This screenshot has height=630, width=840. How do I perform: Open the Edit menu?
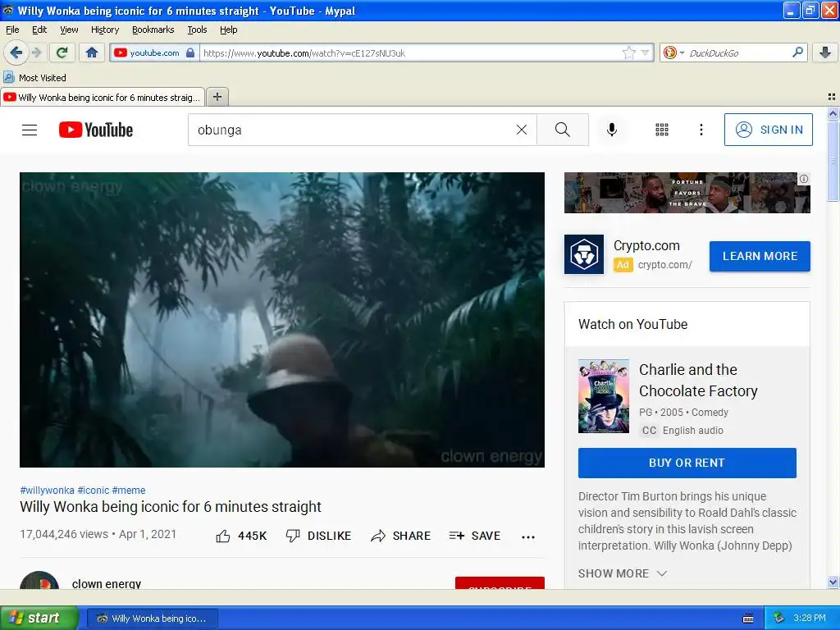coord(39,30)
